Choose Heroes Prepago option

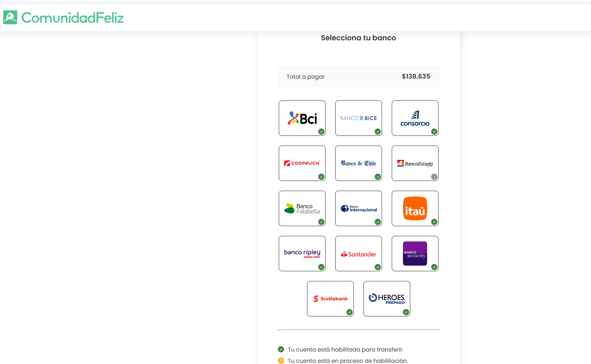(x=386, y=299)
